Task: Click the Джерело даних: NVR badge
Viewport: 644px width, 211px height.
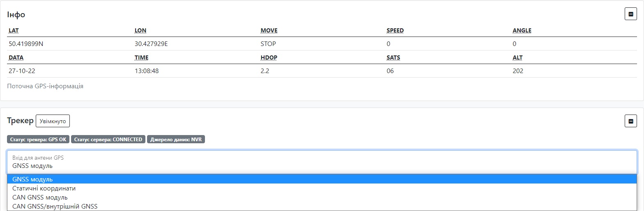Action: coord(176,140)
